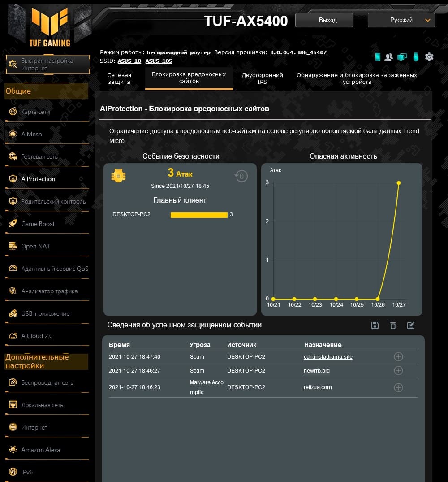Switch to the Двусторонний IPS tab

[262, 78]
